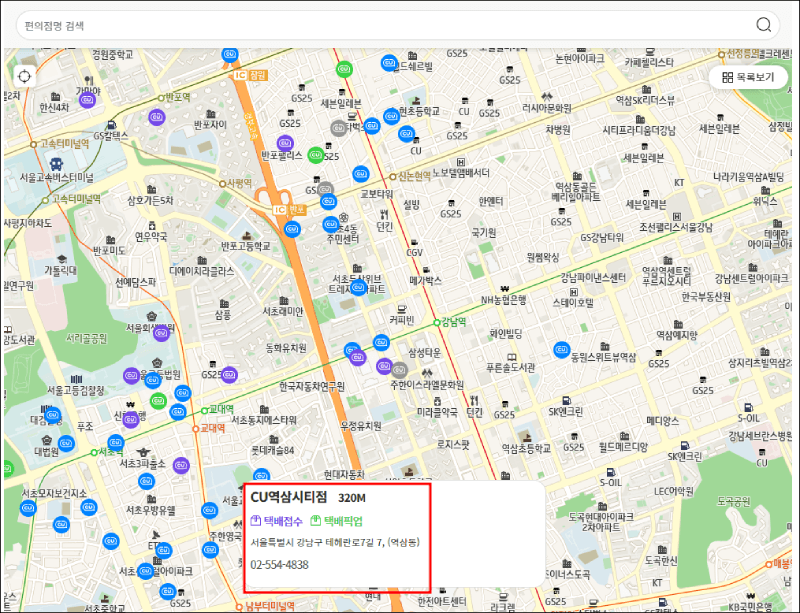Click the 사평역 station label

click(239, 183)
